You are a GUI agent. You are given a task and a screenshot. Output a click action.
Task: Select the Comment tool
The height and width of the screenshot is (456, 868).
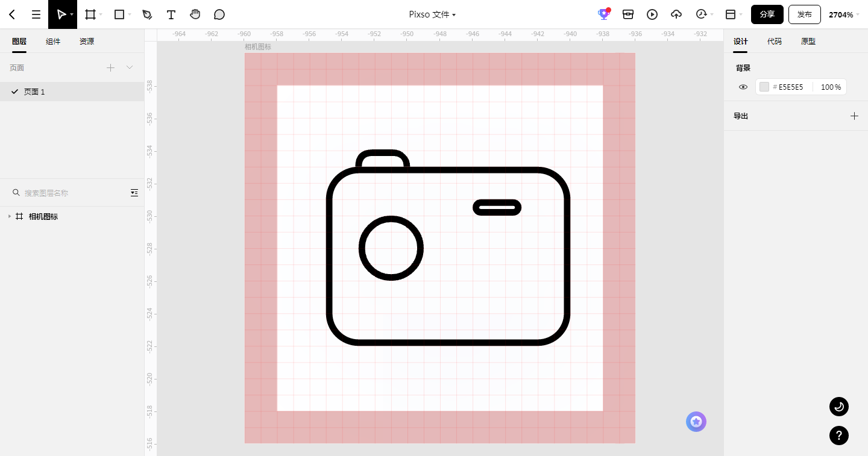[x=219, y=14]
